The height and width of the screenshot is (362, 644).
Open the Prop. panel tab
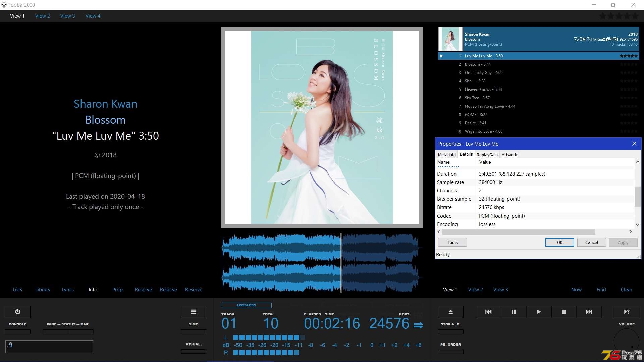(118, 289)
